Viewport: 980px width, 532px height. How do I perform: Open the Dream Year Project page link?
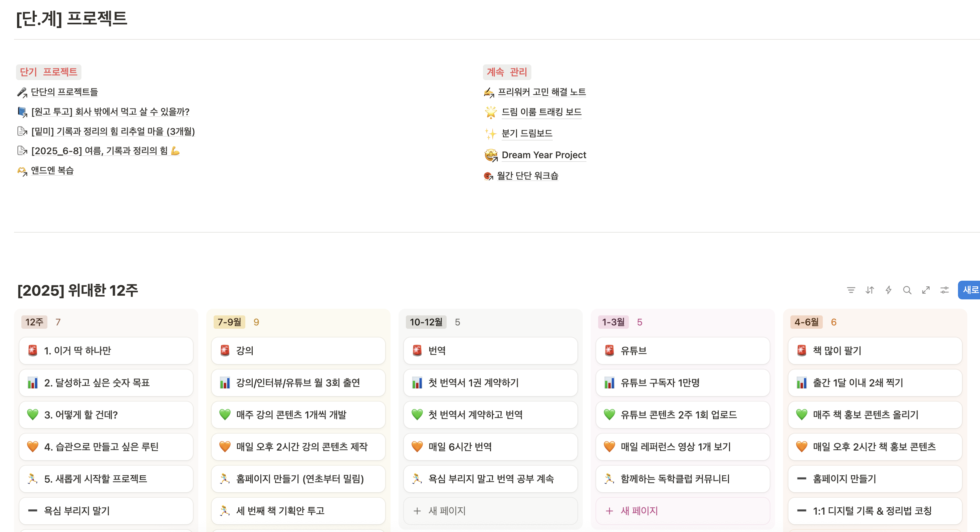pyautogui.click(x=544, y=155)
